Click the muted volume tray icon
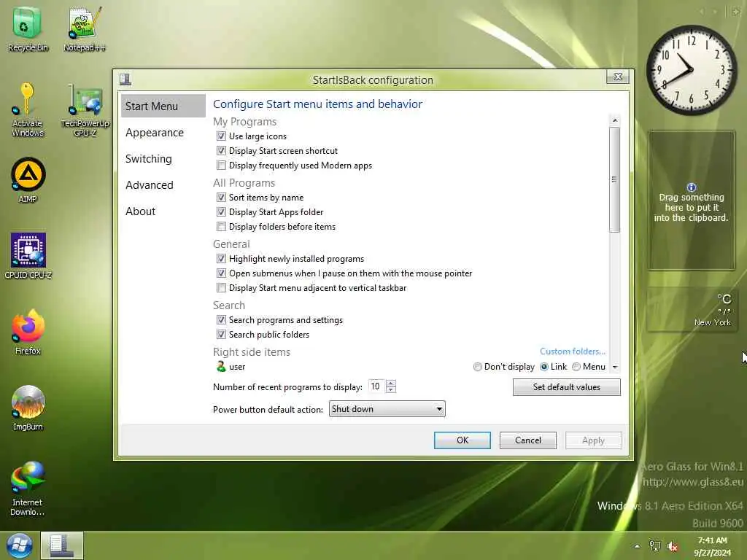 coord(673,546)
